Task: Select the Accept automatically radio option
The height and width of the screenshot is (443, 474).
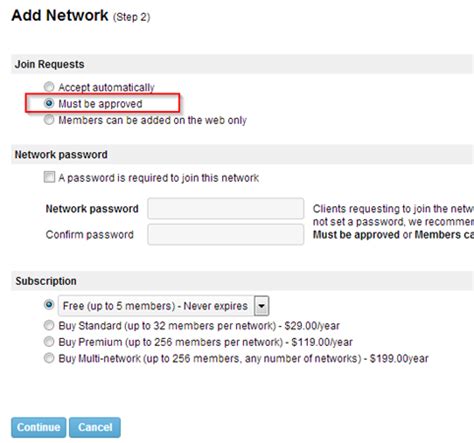Action: pyautogui.click(x=49, y=87)
